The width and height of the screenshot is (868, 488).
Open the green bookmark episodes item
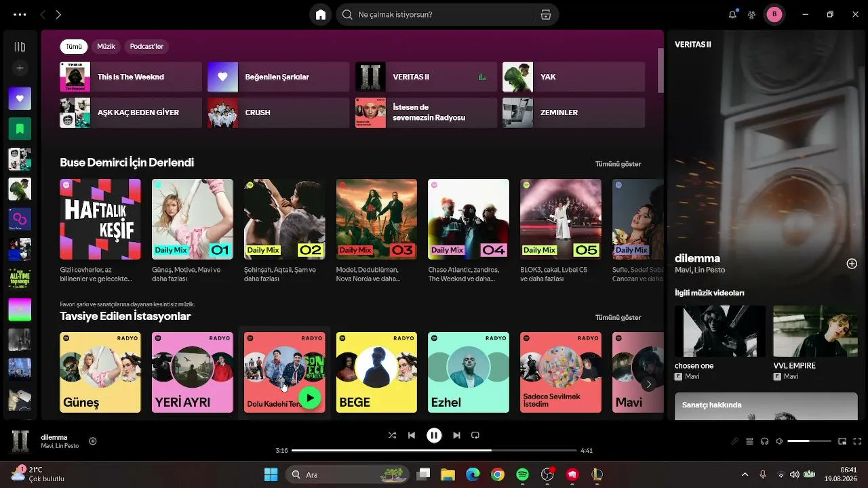coord(20,128)
